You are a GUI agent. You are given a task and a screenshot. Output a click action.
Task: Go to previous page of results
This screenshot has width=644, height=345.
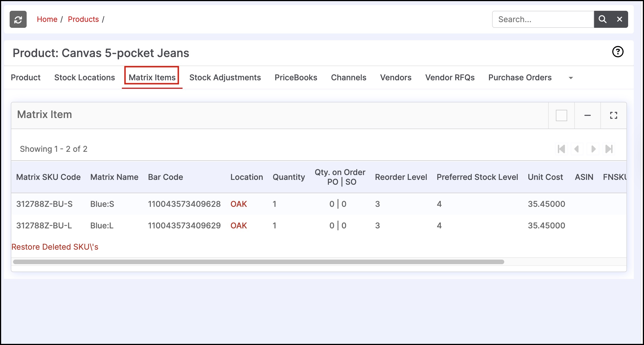click(x=577, y=149)
